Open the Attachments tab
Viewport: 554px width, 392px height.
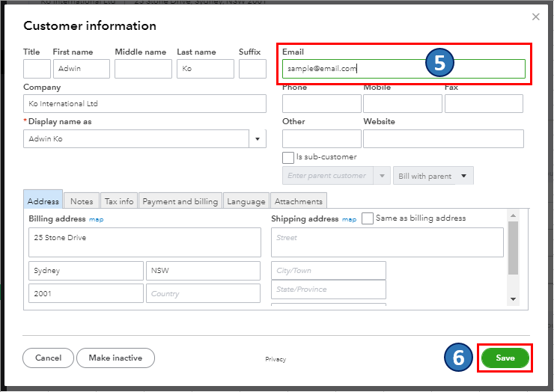point(298,201)
